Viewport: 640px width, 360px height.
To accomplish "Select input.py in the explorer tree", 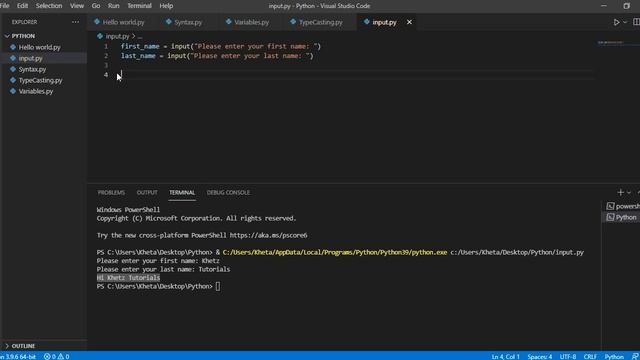I will (31, 58).
